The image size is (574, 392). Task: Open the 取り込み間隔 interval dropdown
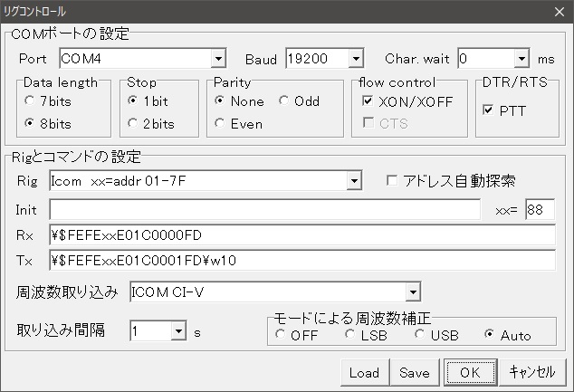(178, 330)
